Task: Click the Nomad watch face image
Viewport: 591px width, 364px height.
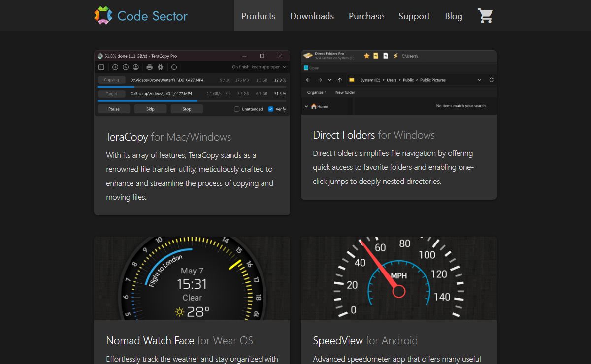Action: pos(192,278)
